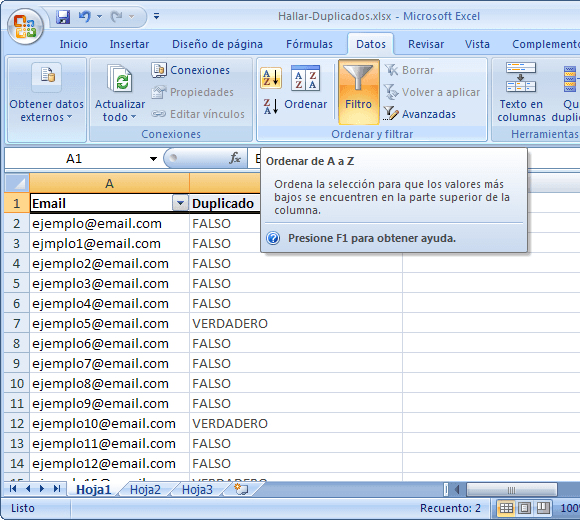Click the fx insert function icon
Image resolution: width=580 pixels, height=520 pixels.
(x=235, y=159)
